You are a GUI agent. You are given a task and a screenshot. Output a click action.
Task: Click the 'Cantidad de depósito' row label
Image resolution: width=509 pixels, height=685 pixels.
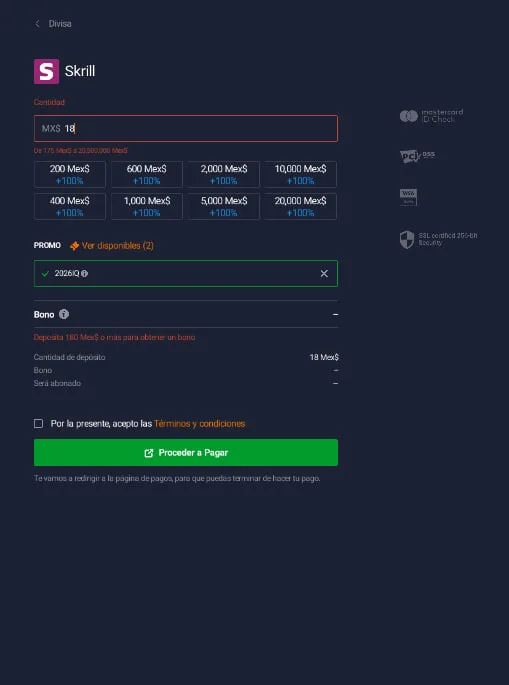[x=69, y=357]
